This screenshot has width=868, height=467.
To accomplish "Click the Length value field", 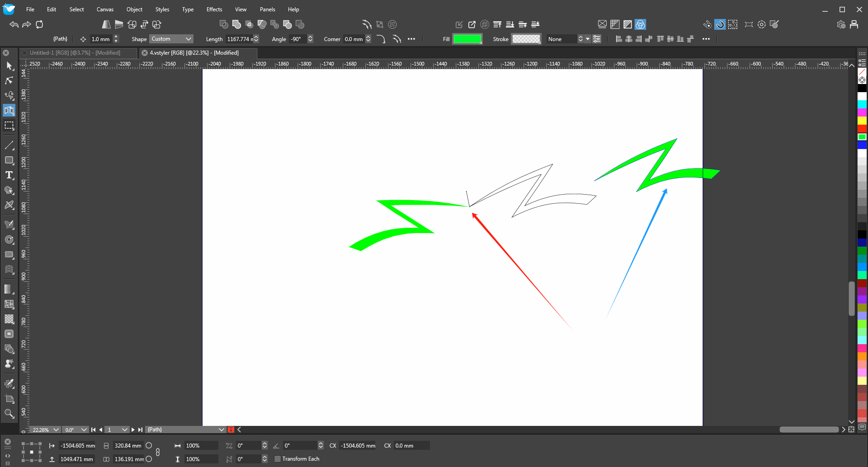I will [x=239, y=39].
